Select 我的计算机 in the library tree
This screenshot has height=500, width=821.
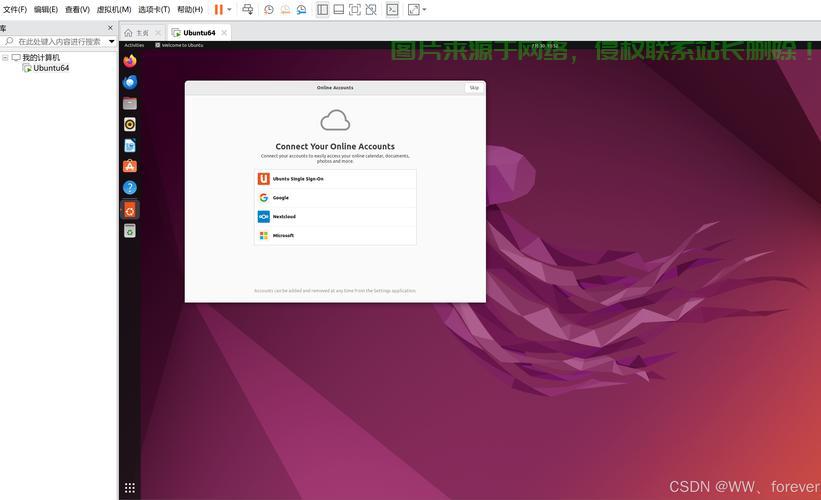coord(41,58)
